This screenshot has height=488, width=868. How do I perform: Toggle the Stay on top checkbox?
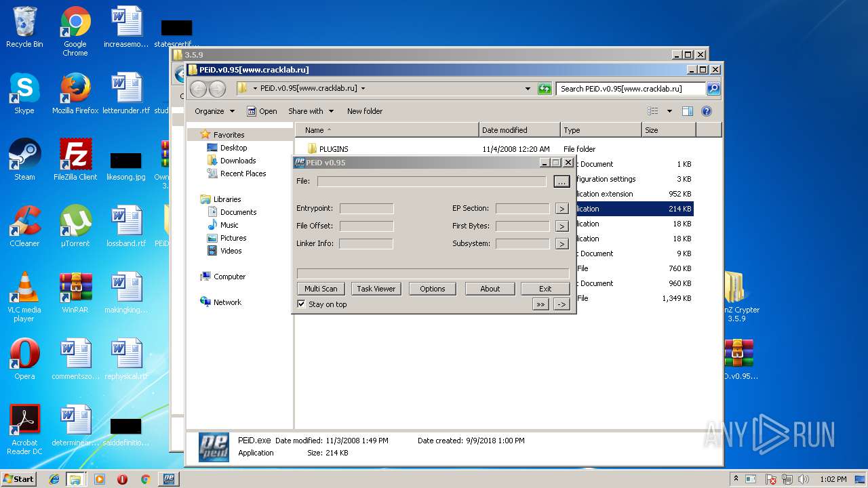click(301, 304)
